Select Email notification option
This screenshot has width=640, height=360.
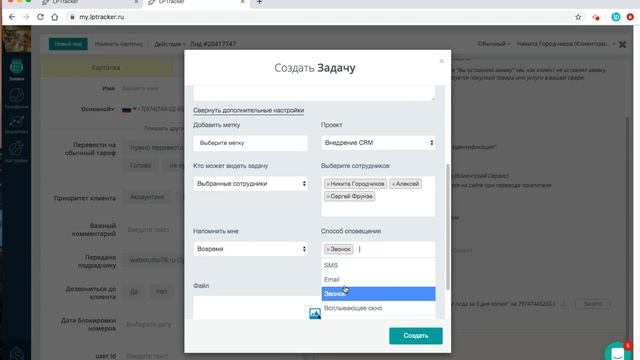point(378,280)
